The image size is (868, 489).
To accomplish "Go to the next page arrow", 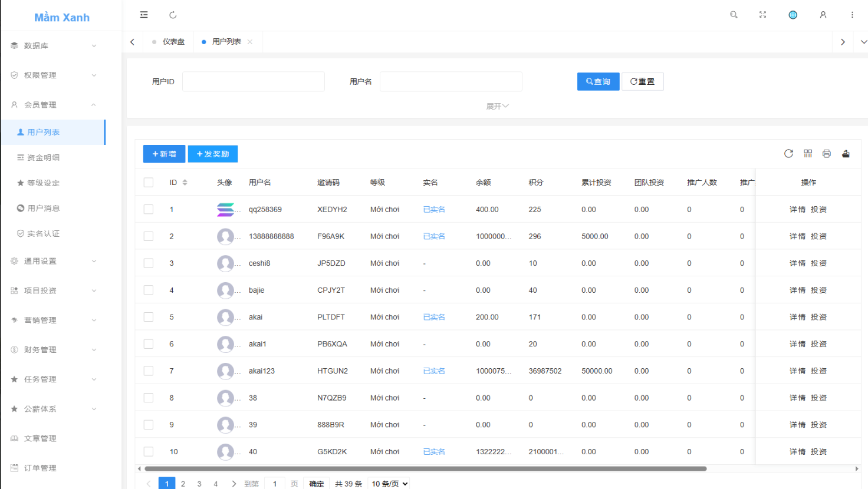I will 234,484.
